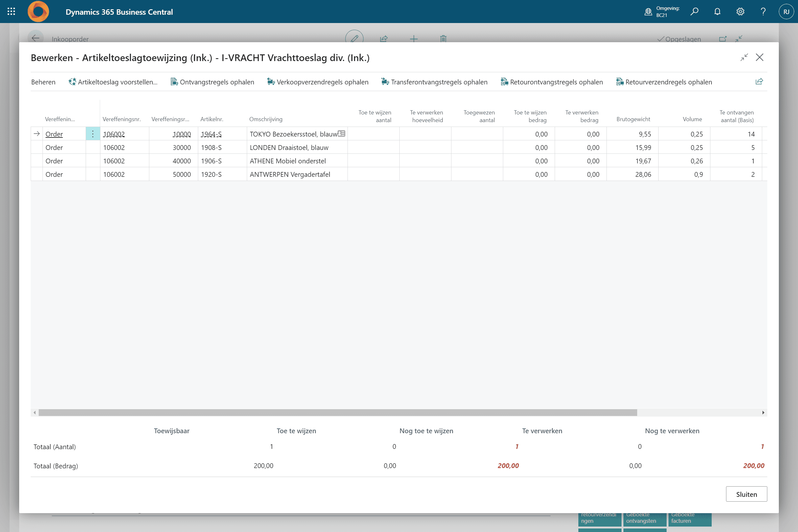This screenshot has width=798, height=532.
Task: Open the RJ user account menu
Action: [x=786, y=12]
